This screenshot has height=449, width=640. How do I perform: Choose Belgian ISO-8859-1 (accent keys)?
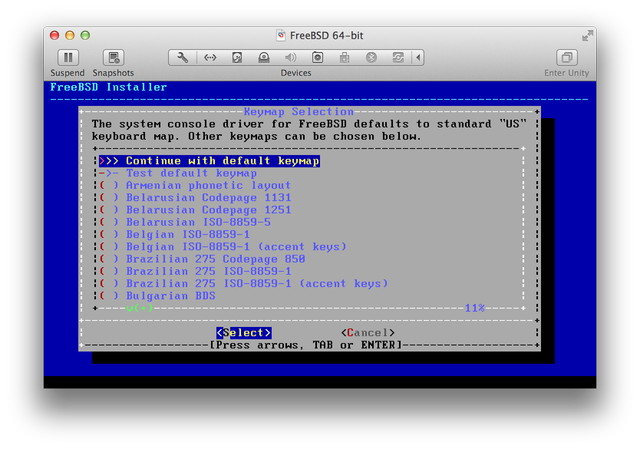(x=222, y=247)
